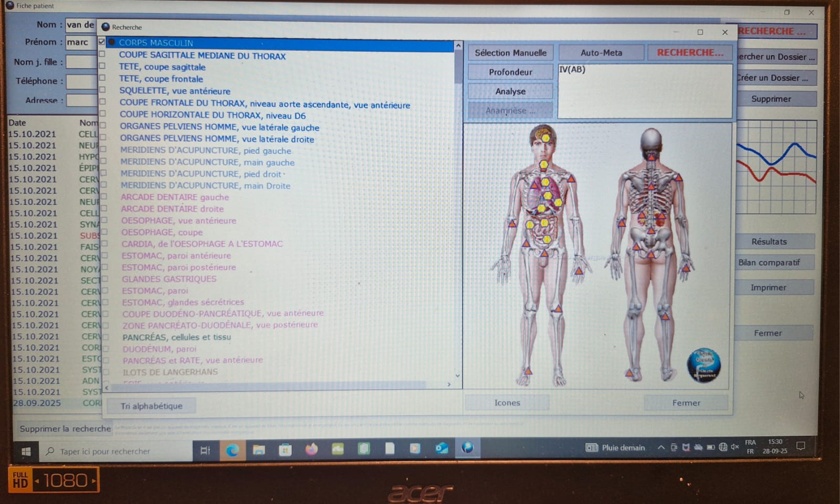Show hidden system tray icons
Image resolution: width=840 pixels, height=504 pixels.
tap(661, 447)
